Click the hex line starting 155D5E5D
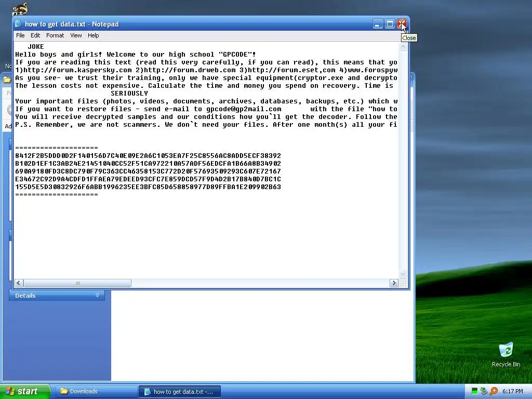 pyautogui.click(x=148, y=187)
